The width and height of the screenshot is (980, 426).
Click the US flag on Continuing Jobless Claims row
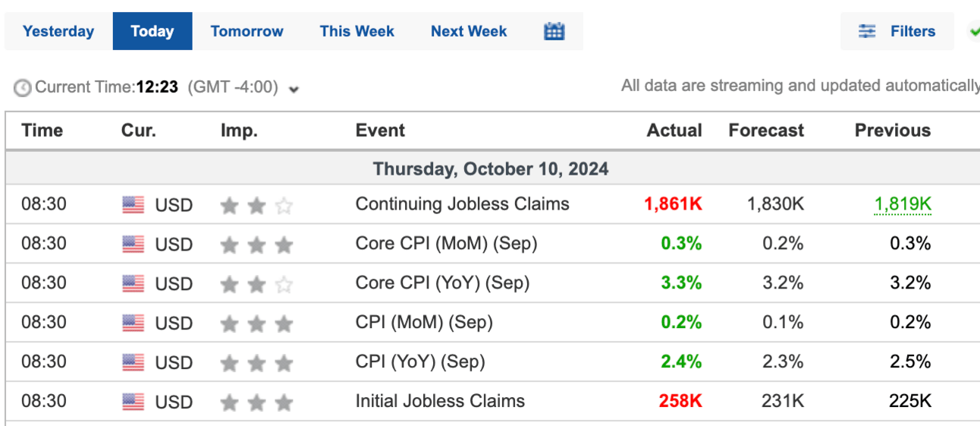click(133, 205)
